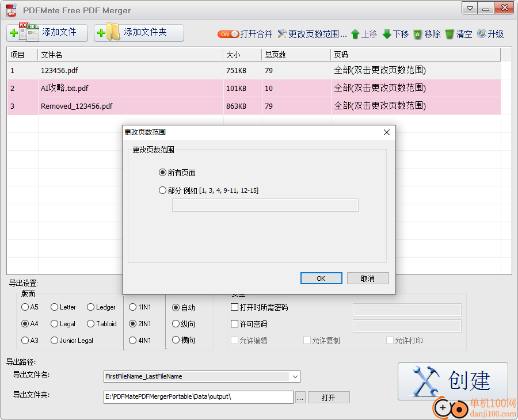Enable open password (打开时所需密码) checkbox
The height and width of the screenshot is (420, 518).
pyautogui.click(x=234, y=307)
